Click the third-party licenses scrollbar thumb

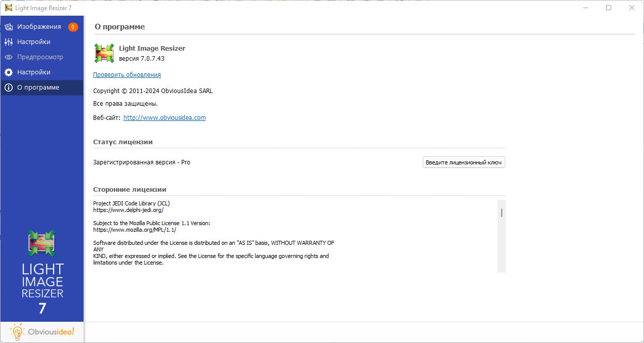click(x=501, y=212)
